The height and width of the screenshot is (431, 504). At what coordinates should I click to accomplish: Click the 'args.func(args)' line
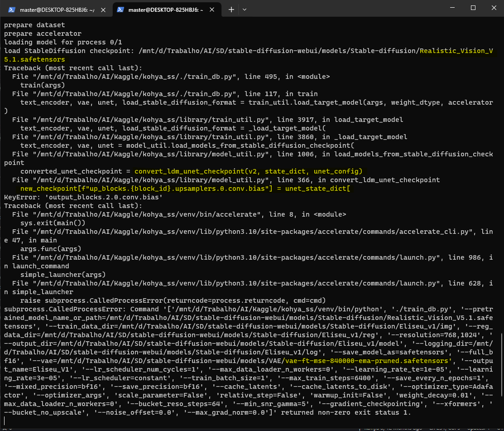pos(51,249)
